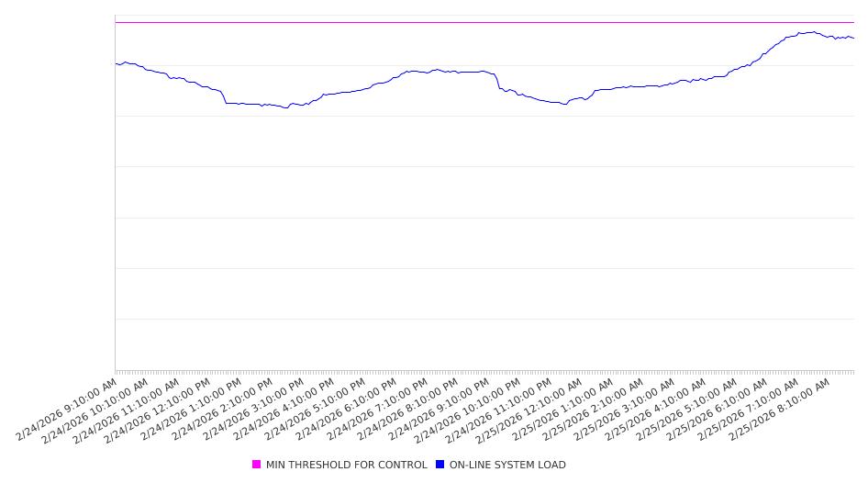Image resolution: width=868 pixels, height=483 pixels.
Task: Click the blue ON-LINE SYSTEM LOAD legend swatch
Action: [x=440, y=465]
